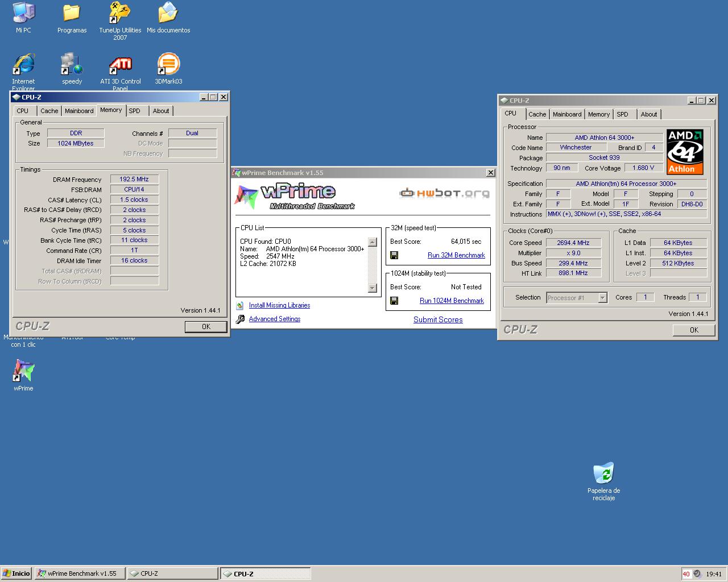The width and height of the screenshot is (728, 582).
Task: Click the save icon beside 32M Best Score
Action: tap(394, 255)
